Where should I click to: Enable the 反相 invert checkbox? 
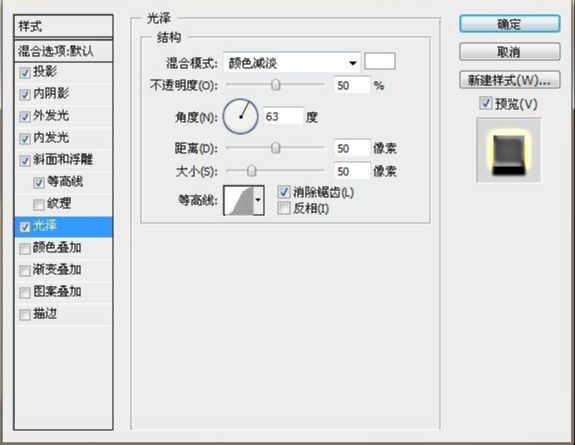coord(283,208)
